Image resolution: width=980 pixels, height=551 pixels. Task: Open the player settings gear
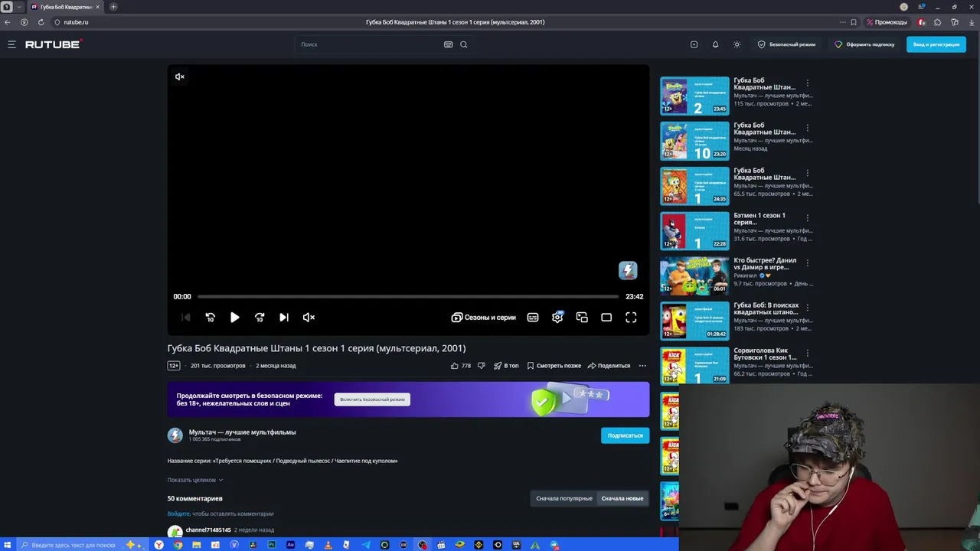click(557, 318)
